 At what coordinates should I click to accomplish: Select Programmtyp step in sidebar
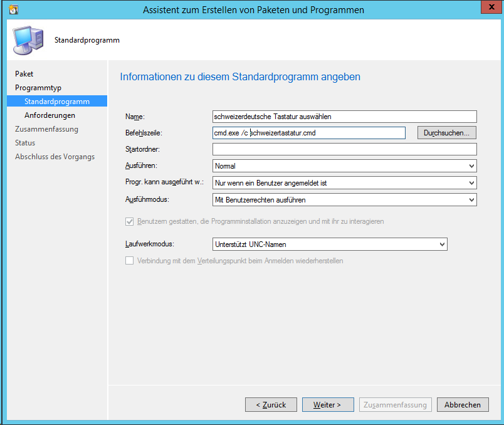click(x=38, y=88)
